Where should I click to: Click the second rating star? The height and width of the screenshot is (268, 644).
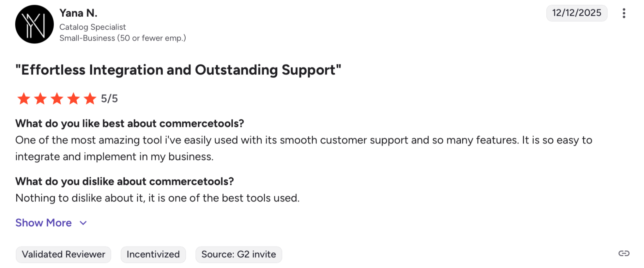[x=40, y=98]
